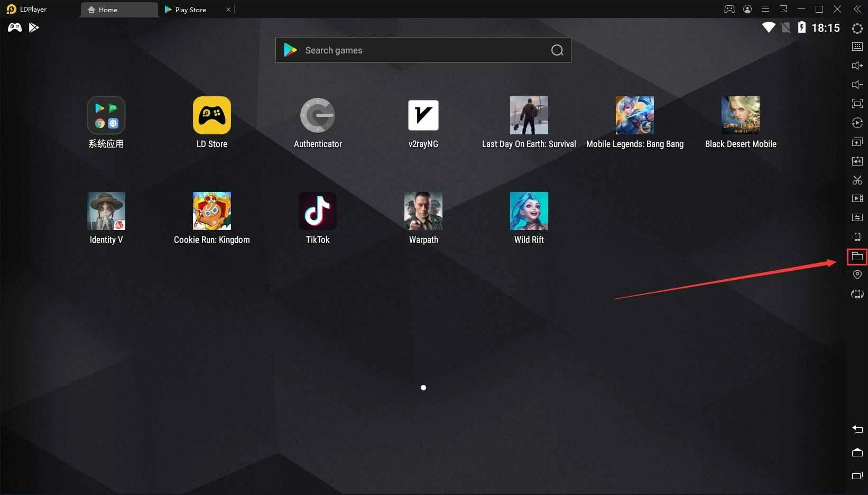Screen dimensions: 868x495
Task: Install an APK via sidebar APK icon
Action: pyautogui.click(x=857, y=161)
